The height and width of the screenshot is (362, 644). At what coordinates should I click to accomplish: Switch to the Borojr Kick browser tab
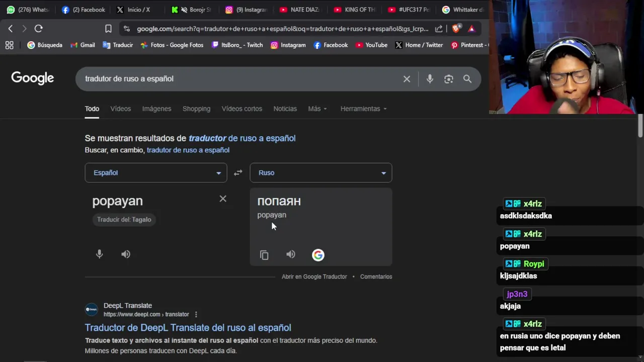tap(191, 10)
